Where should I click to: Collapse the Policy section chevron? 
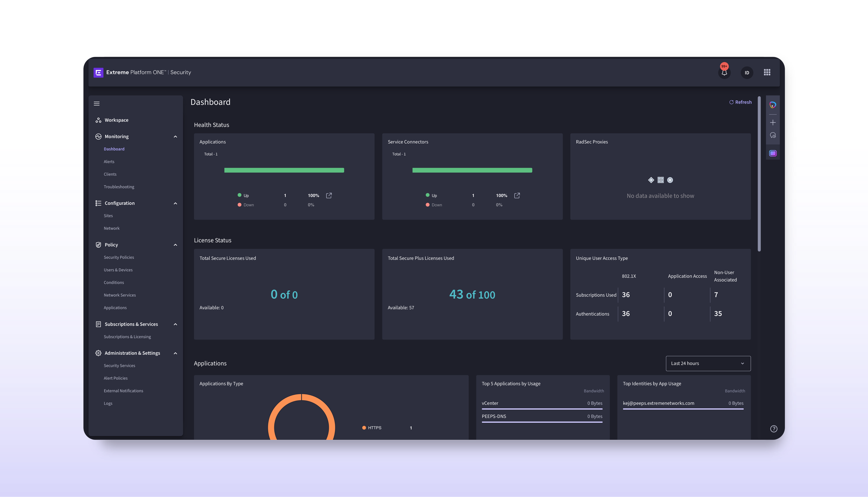tap(175, 245)
